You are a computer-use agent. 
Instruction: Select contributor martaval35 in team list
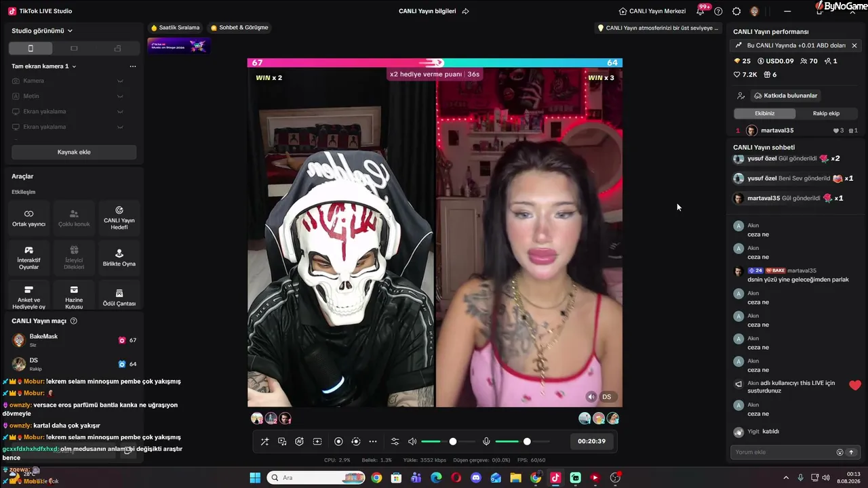pyautogui.click(x=797, y=130)
